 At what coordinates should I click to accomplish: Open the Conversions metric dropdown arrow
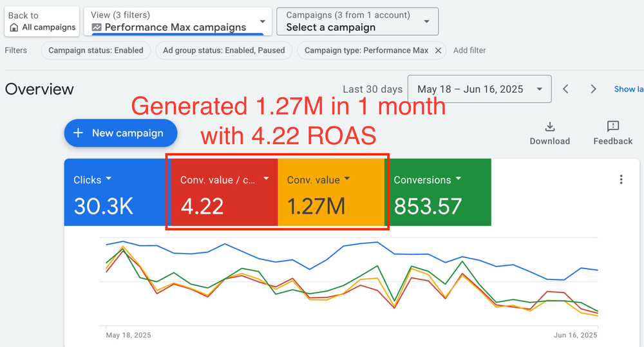click(459, 180)
